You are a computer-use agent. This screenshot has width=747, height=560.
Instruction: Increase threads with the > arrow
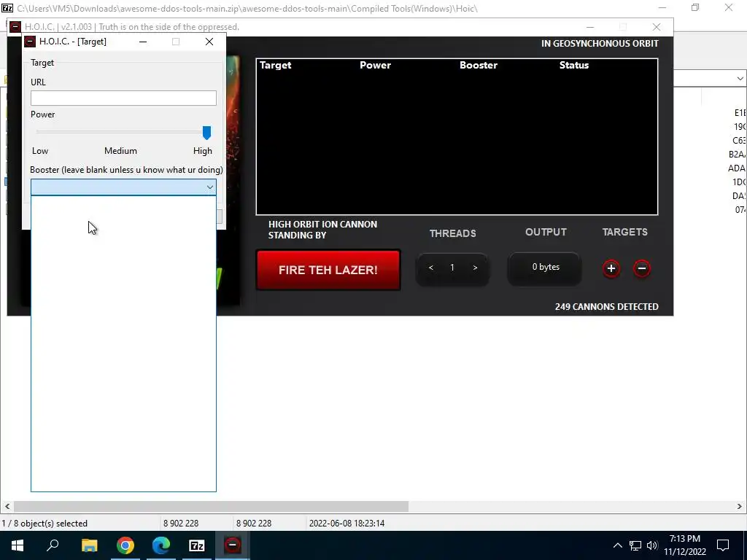click(475, 268)
